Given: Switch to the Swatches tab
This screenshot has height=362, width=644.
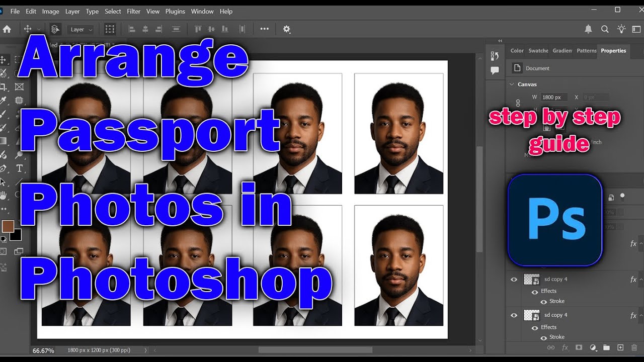Looking at the screenshot, I should click(x=538, y=51).
